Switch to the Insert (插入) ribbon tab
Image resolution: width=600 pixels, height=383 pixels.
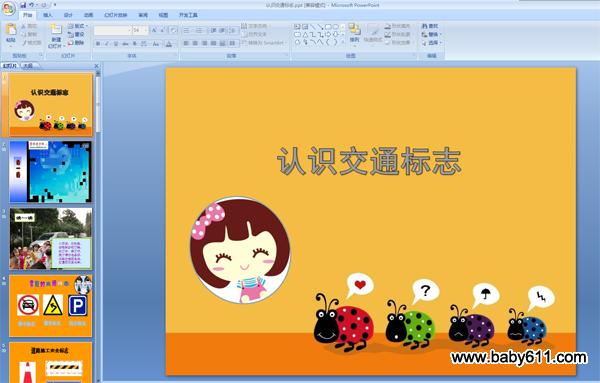[x=48, y=15]
